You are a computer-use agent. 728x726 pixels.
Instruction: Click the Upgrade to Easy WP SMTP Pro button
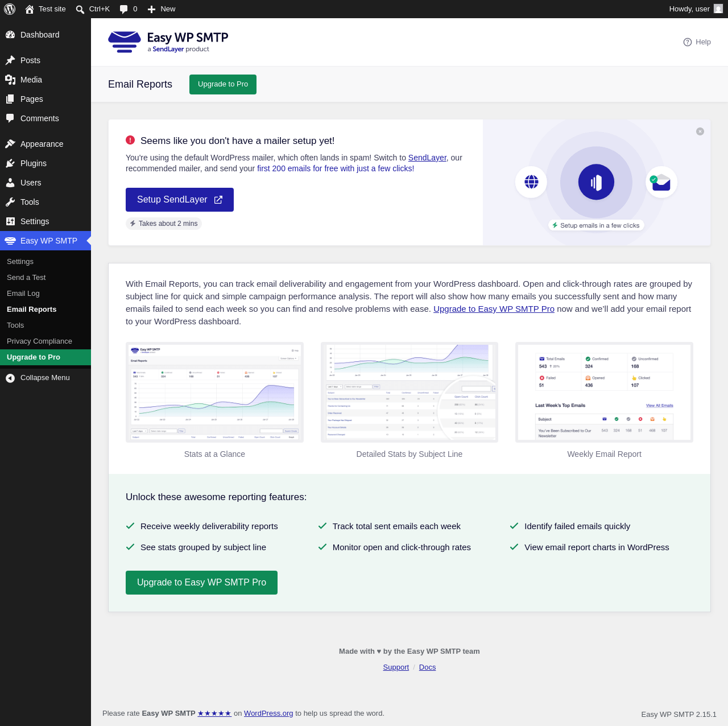pyautogui.click(x=201, y=583)
